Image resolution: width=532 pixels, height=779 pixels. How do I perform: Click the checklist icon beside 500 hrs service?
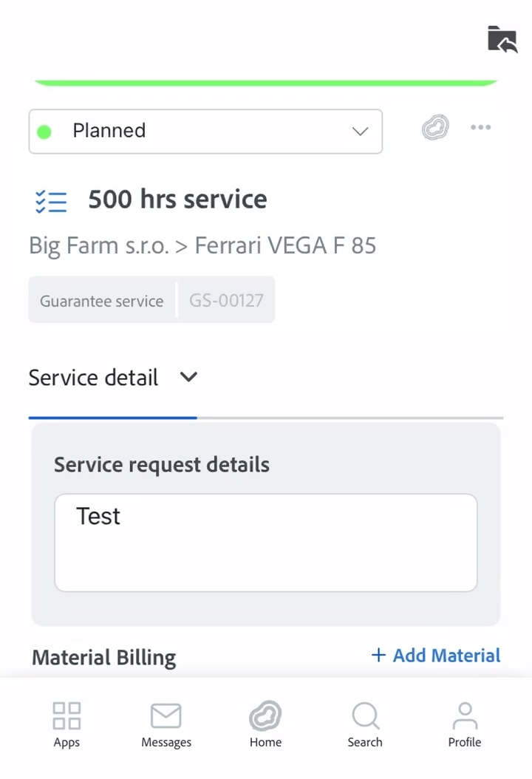coord(51,201)
